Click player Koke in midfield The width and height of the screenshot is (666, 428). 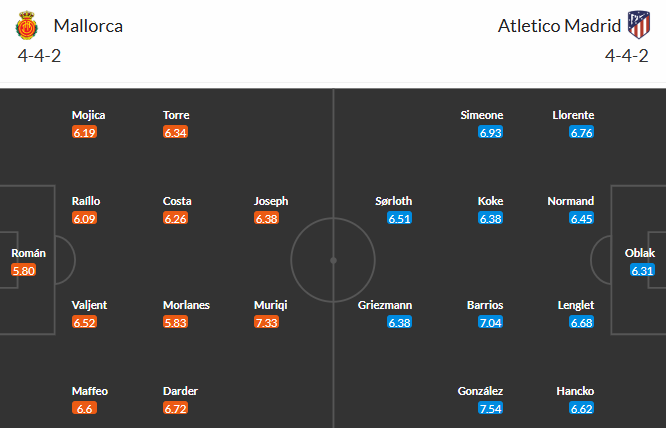click(490, 201)
